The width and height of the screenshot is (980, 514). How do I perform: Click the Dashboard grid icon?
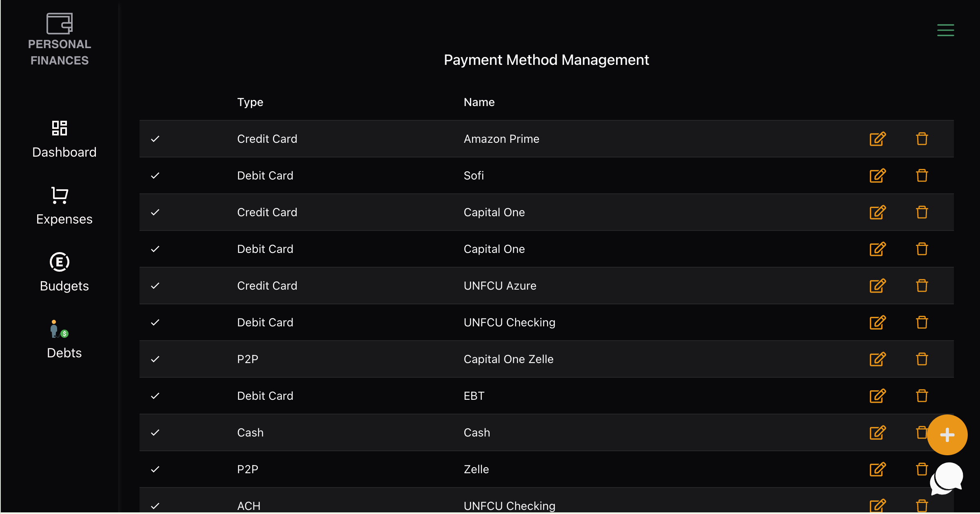(x=59, y=128)
